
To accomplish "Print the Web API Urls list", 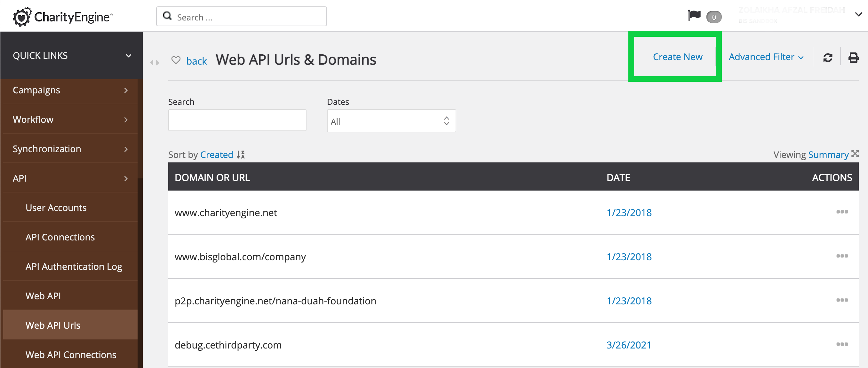I will [x=853, y=58].
